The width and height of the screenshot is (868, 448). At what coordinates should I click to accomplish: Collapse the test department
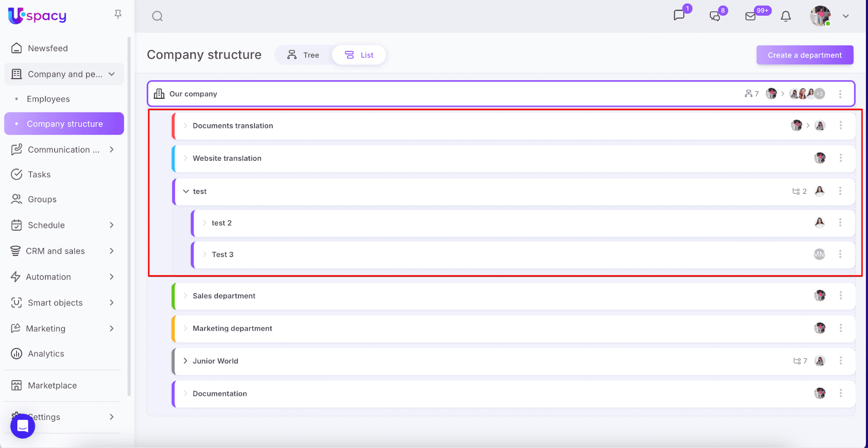(186, 191)
